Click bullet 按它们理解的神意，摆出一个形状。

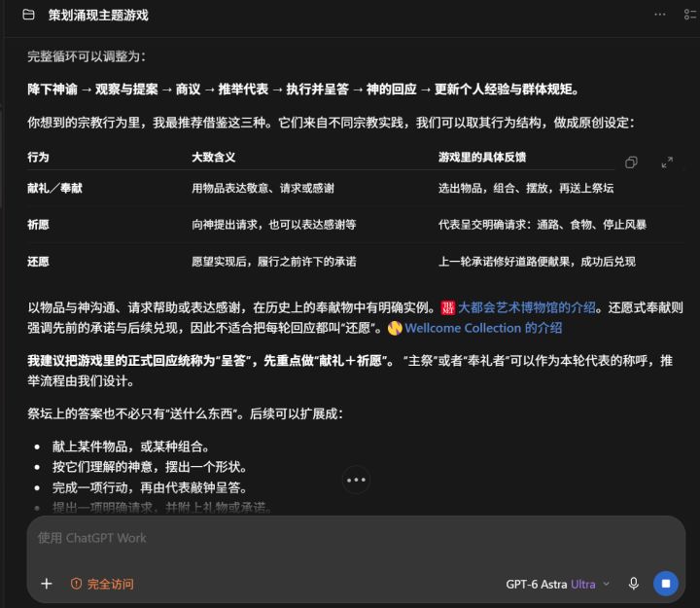click(x=149, y=467)
